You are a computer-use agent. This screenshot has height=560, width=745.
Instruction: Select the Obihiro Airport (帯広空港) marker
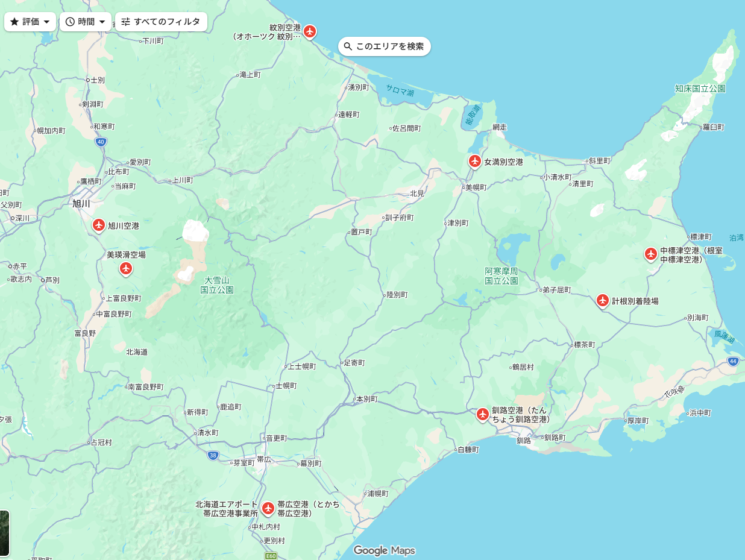tap(268, 508)
